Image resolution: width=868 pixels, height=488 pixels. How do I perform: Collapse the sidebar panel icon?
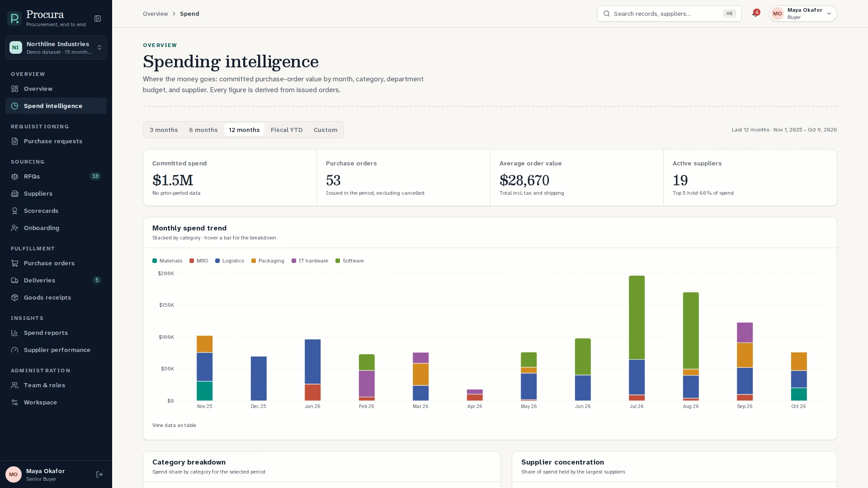pos(98,19)
